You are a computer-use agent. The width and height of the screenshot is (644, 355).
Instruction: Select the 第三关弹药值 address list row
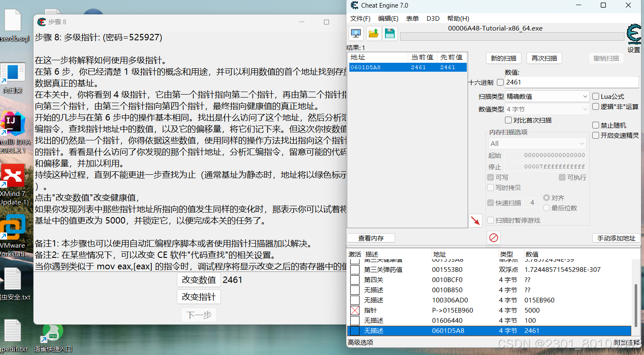coord(490,270)
